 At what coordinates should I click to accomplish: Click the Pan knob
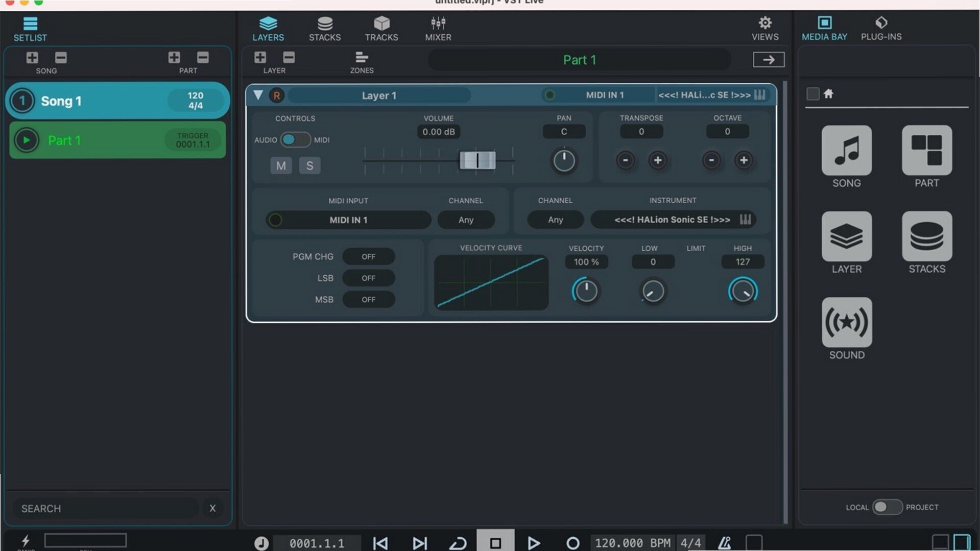[564, 161]
